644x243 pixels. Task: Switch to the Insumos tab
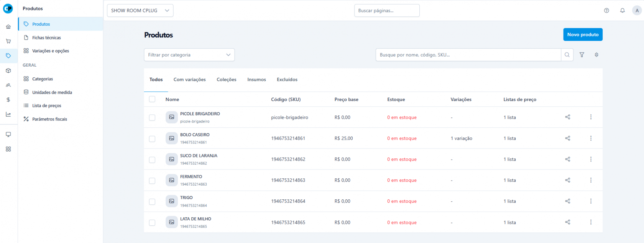256,80
